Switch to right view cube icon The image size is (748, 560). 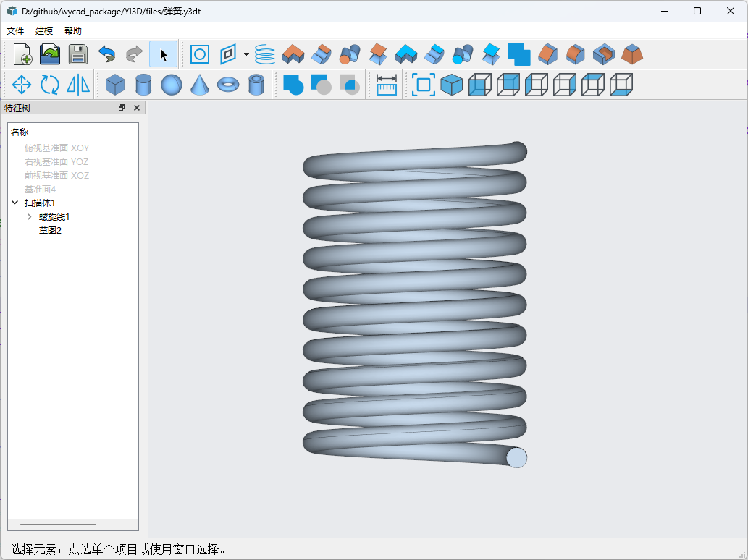[565, 85]
